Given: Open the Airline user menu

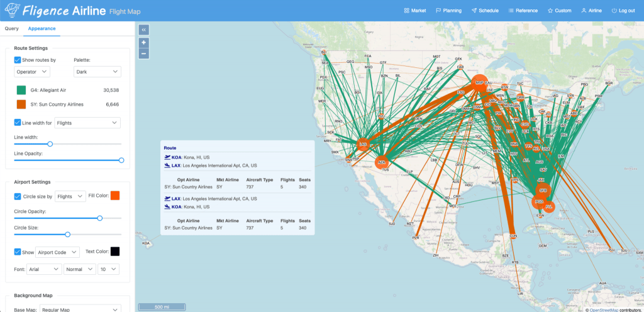Looking at the screenshot, I should click(592, 11).
